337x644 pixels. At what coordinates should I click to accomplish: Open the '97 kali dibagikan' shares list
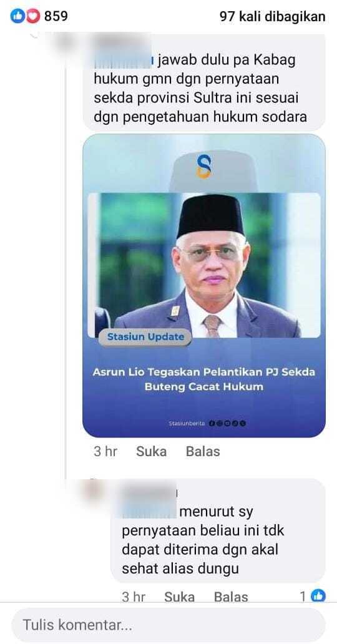click(273, 16)
